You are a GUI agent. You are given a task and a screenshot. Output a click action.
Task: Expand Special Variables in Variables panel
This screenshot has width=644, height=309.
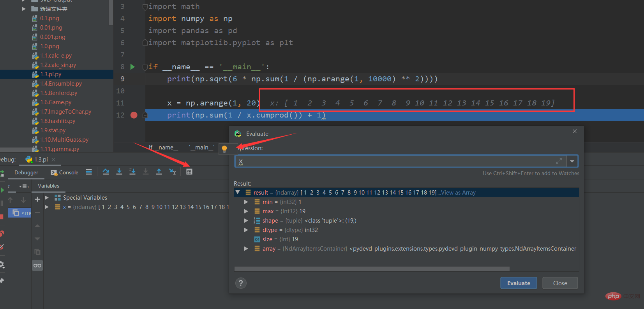[47, 197]
